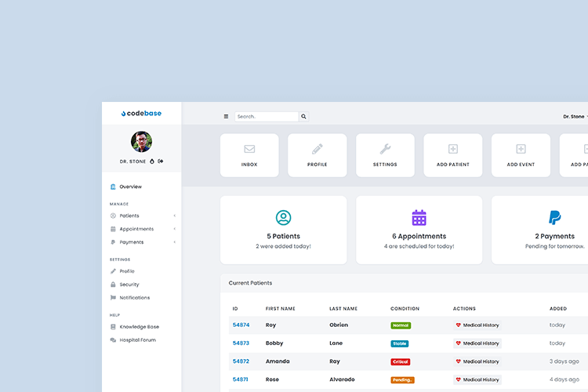Open the 6 Appointments card
The image size is (588, 392).
click(x=419, y=230)
